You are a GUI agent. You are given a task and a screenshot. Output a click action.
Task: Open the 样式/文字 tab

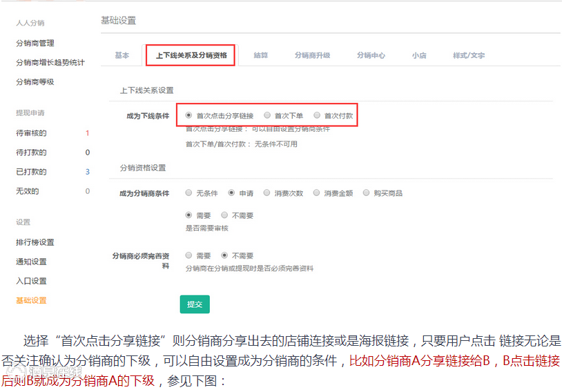pyautogui.click(x=469, y=55)
